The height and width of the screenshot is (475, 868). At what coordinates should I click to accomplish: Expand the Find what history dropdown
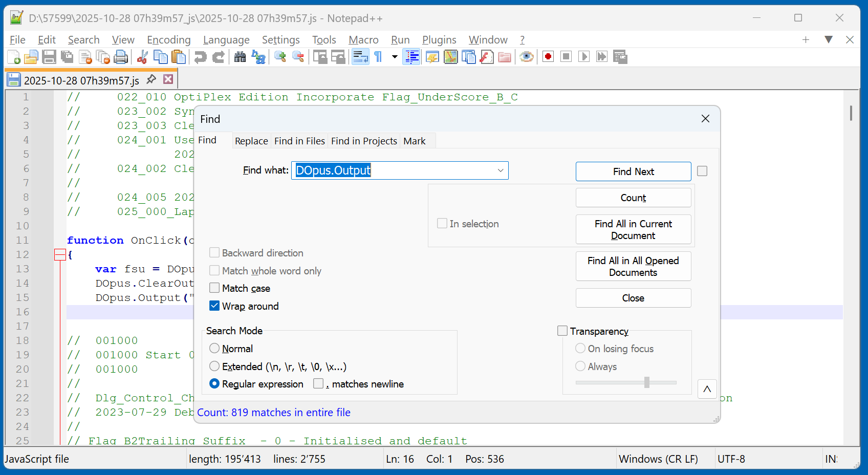[x=500, y=170]
